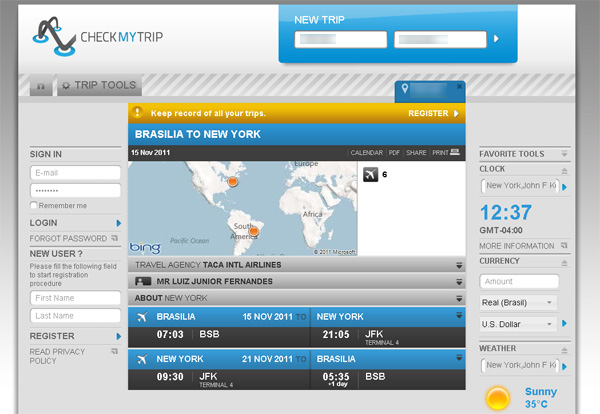600x414 pixels.
Task: Click the Brasilia marker on map
Action: pos(253,231)
